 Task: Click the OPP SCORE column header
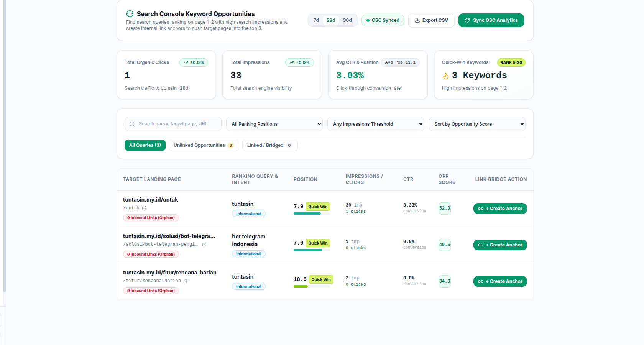click(447, 179)
